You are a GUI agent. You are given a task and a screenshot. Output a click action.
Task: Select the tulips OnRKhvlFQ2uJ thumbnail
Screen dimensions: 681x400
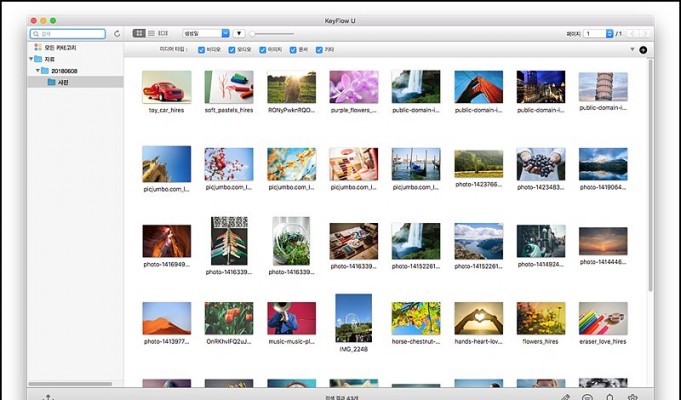tap(229, 318)
